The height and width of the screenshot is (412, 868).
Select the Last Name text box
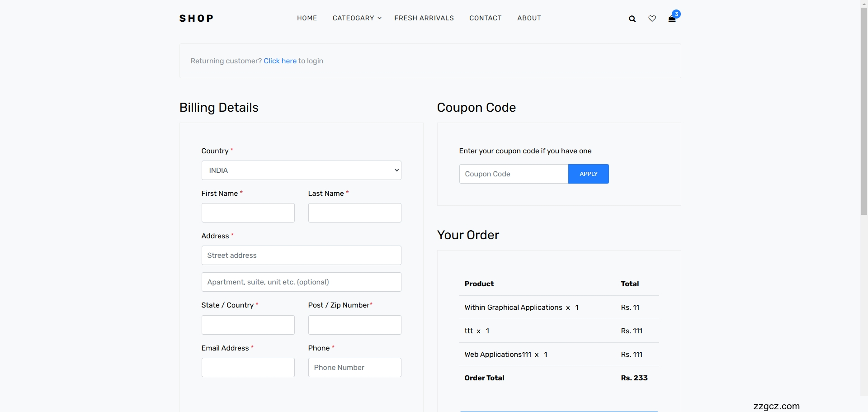pos(354,213)
